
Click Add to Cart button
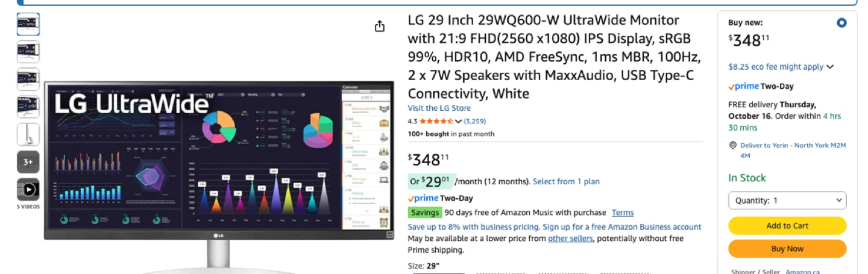pos(787,226)
